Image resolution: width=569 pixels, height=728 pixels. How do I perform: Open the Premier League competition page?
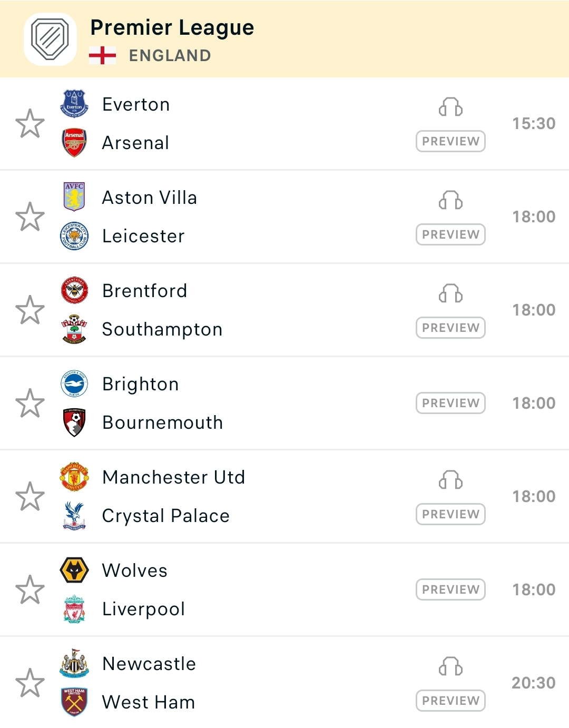[x=172, y=27]
